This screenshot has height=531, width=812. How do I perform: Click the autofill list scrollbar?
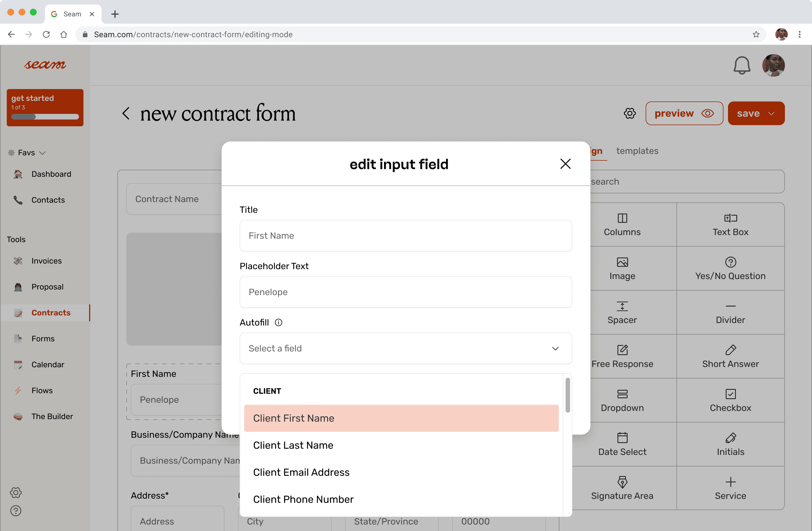coord(567,395)
